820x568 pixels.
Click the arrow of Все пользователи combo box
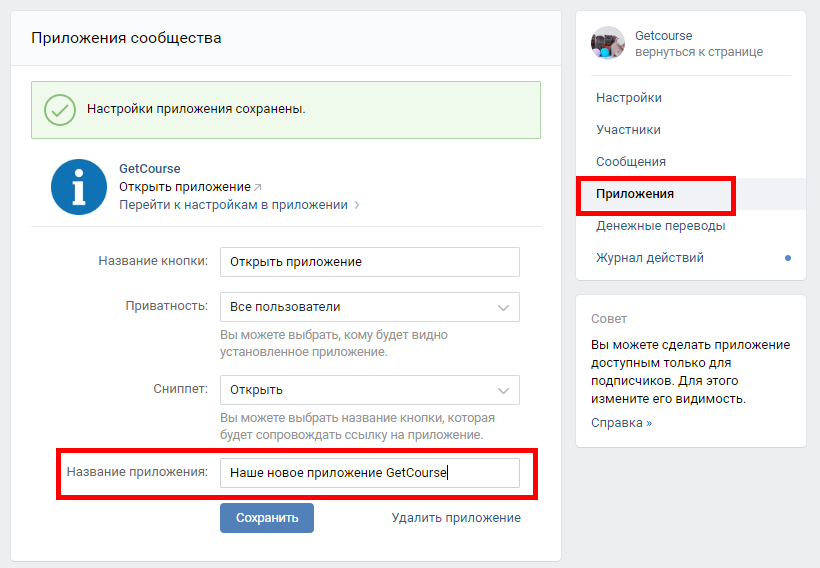point(503,308)
